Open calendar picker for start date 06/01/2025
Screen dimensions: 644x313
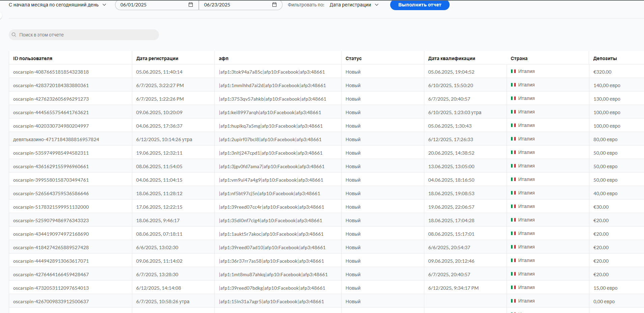pos(191,5)
